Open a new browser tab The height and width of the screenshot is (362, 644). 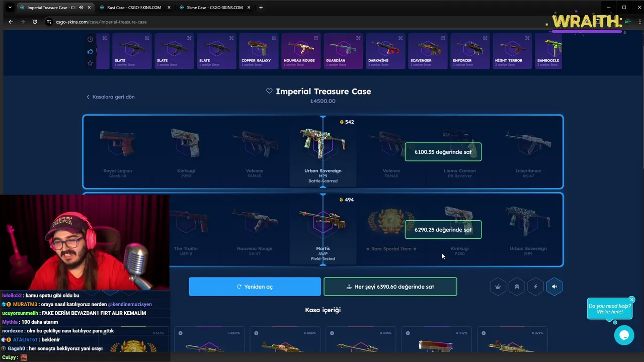(261, 8)
